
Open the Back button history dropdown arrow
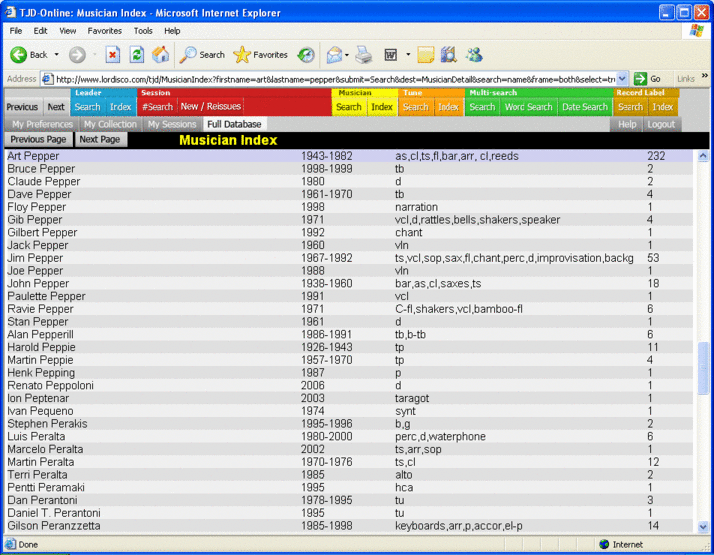(56, 55)
